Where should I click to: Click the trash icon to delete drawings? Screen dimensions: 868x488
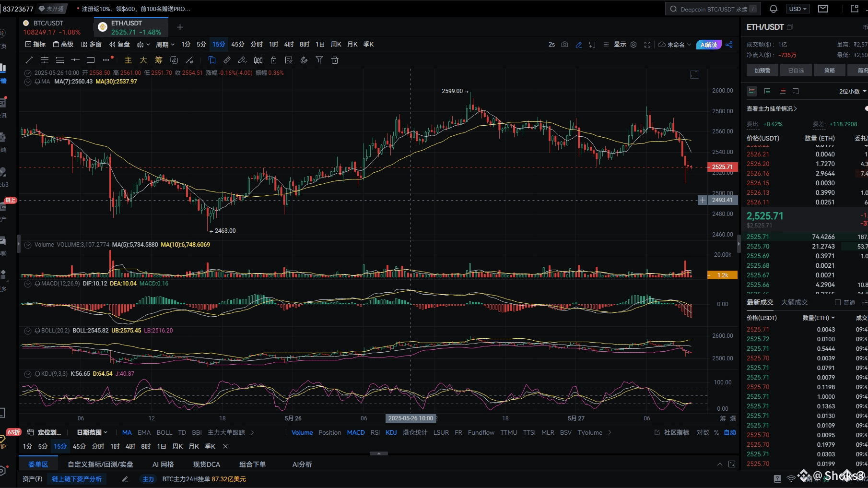pyautogui.click(x=335, y=60)
